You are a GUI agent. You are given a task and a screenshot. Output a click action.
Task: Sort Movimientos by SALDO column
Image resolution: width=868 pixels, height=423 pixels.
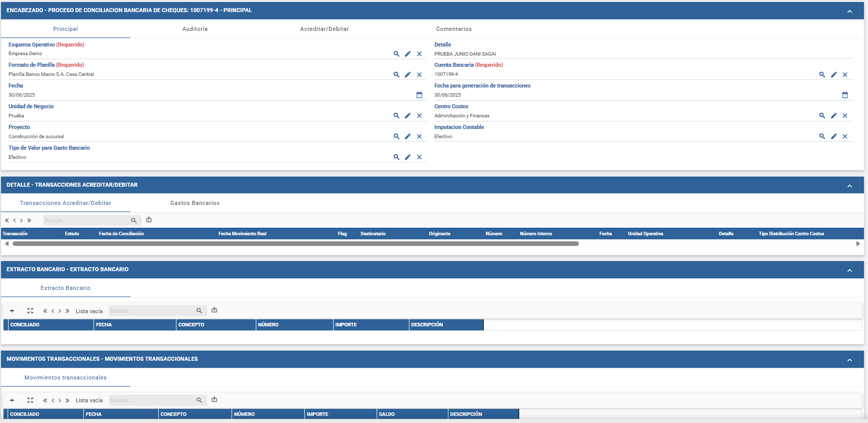click(x=412, y=414)
